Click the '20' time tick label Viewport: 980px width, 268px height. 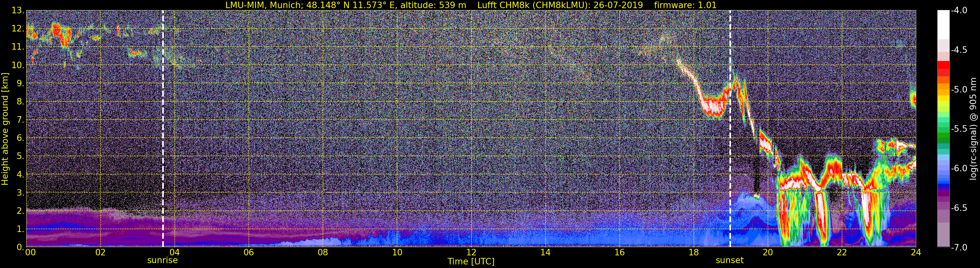coord(768,253)
